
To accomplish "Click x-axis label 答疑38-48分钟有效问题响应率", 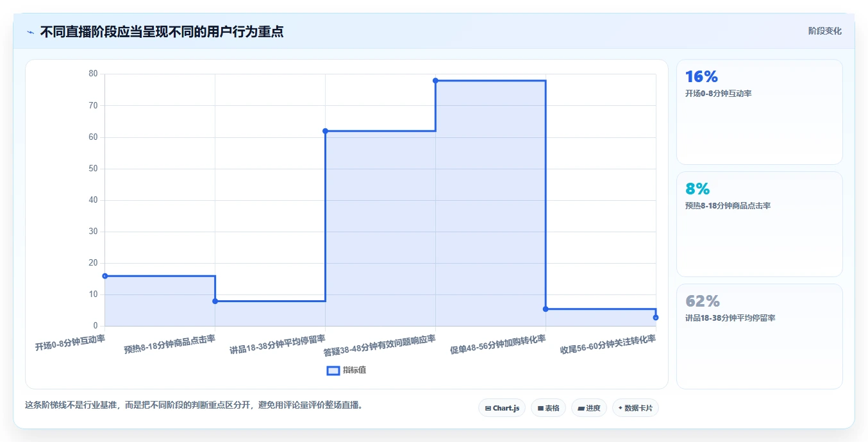I will (x=380, y=345).
